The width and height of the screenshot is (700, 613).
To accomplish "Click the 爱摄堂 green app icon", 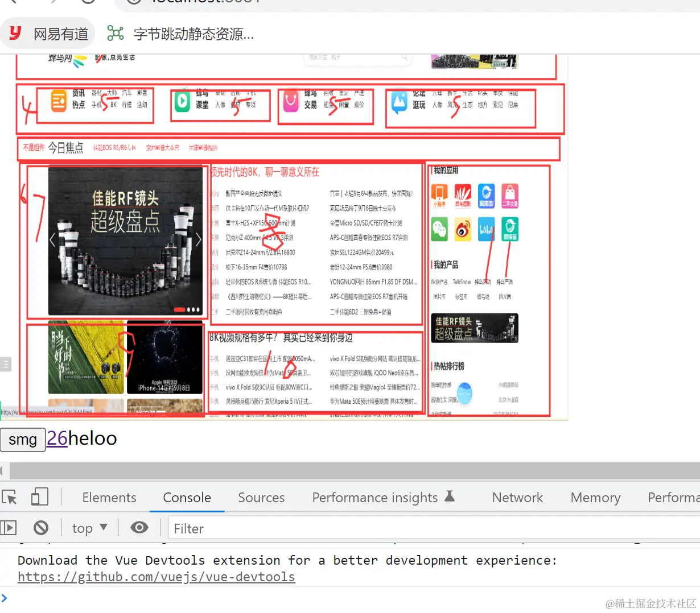I will (x=510, y=229).
